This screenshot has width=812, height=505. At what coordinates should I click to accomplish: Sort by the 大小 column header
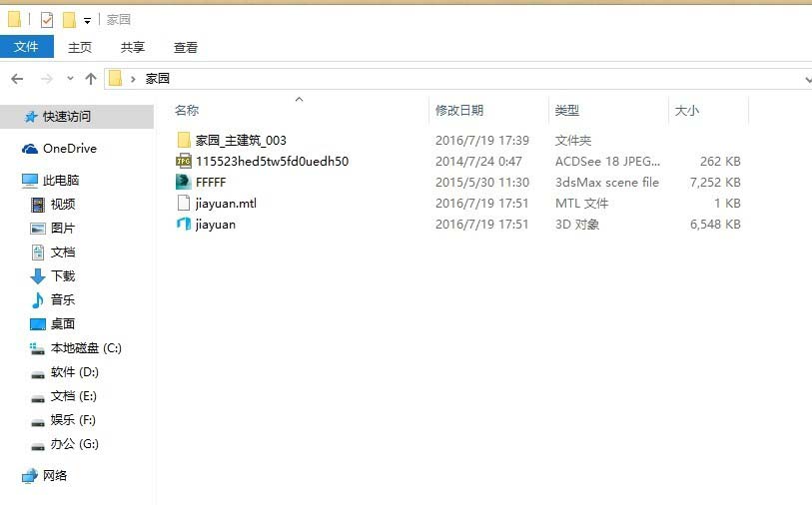(687, 110)
